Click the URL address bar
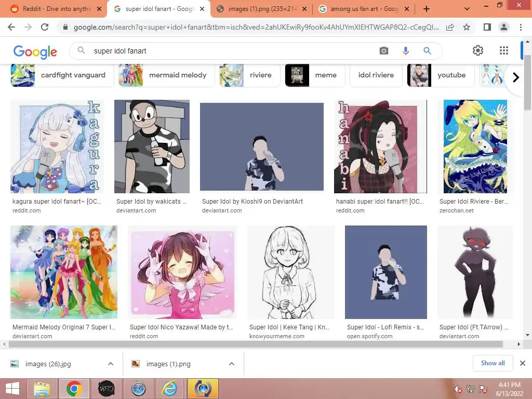 point(256,27)
